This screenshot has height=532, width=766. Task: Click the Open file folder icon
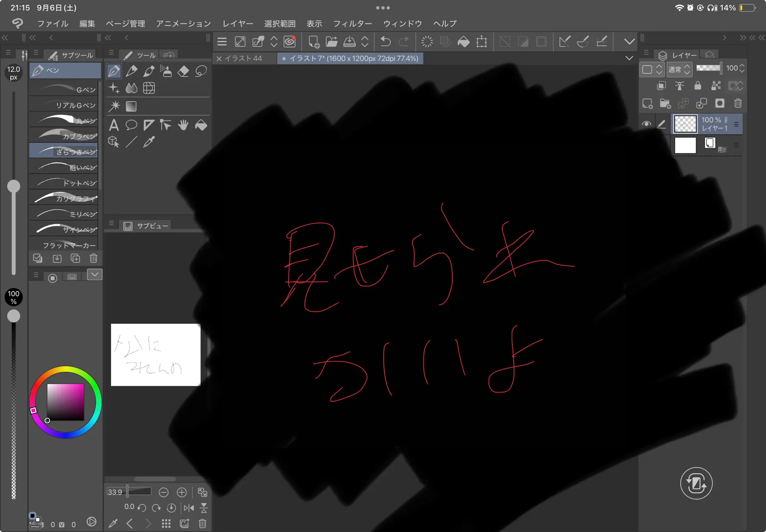click(x=331, y=41)
